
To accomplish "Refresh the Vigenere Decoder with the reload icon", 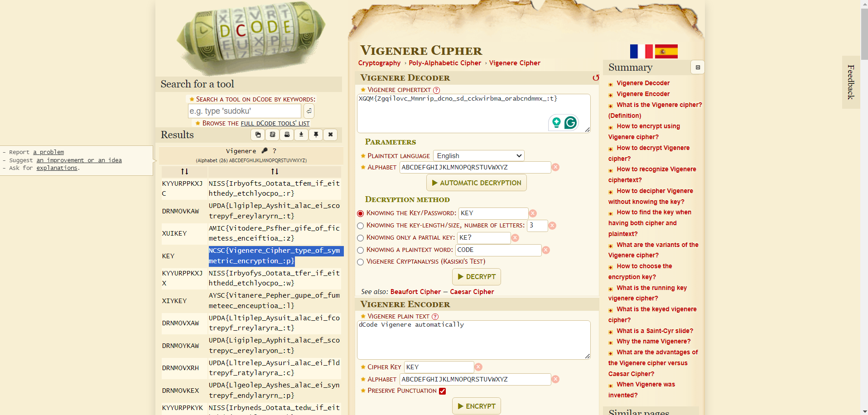I will point(596,77).
